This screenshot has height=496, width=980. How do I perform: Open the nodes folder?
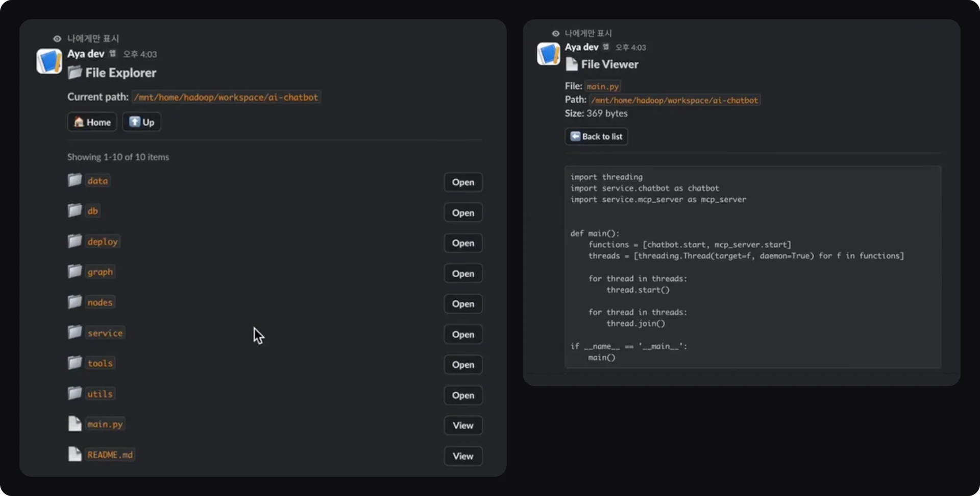pos(462,304)
